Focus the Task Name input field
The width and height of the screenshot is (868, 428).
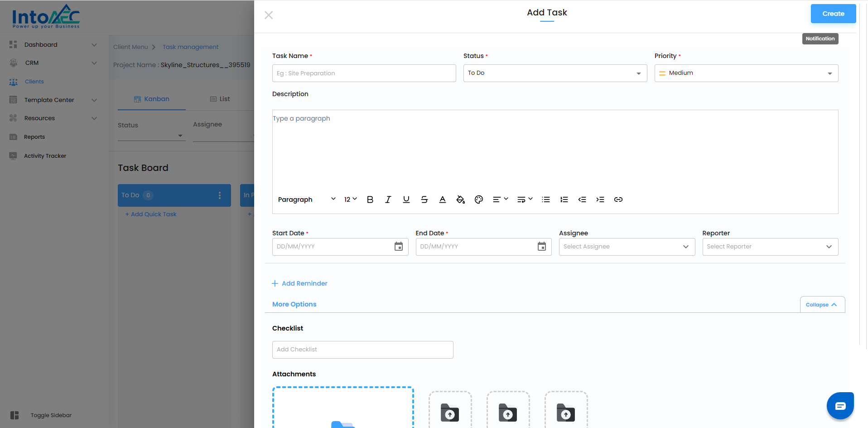click(364, 73)
